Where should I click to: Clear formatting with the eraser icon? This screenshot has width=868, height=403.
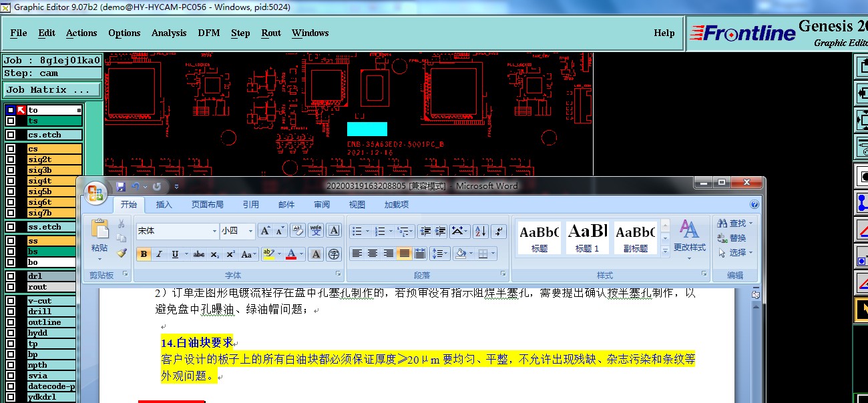pos(298,231)
